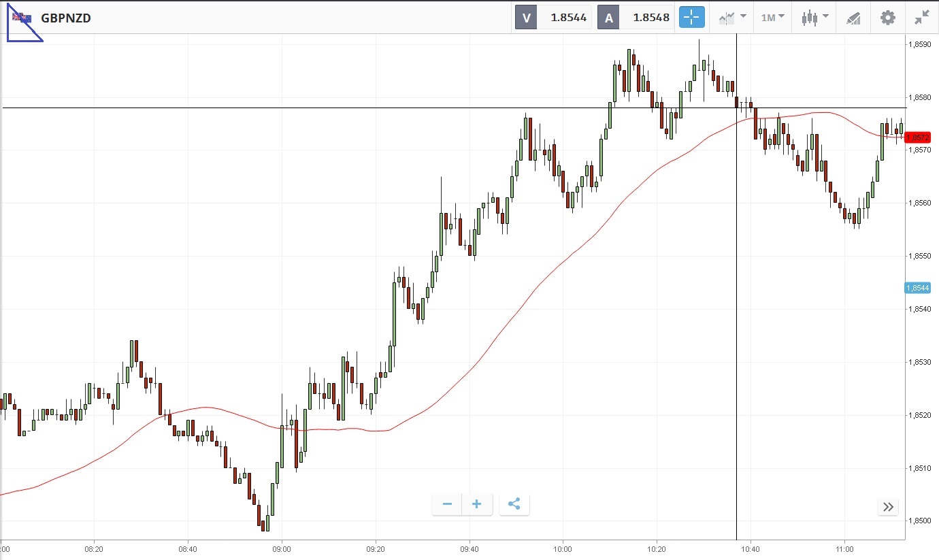Screen dimensions: 939x560
Task: Click the A buy price 1.8548
Action: (x=651, y=18)
